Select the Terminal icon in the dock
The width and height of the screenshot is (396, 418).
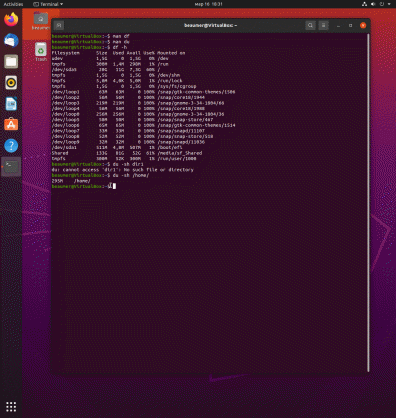[x=11, y=166]
